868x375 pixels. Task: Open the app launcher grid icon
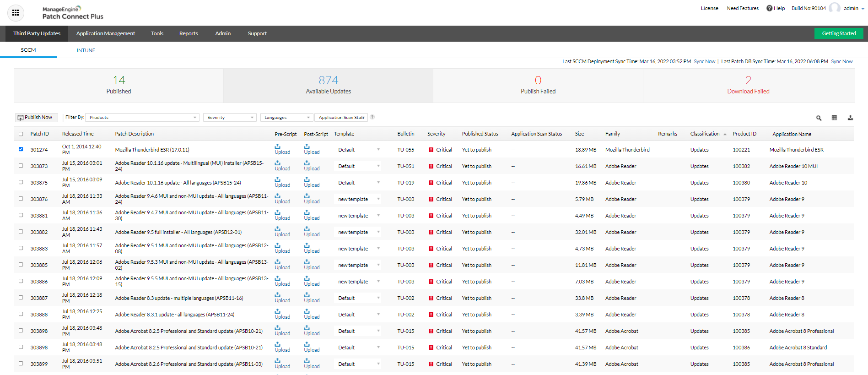16,13
